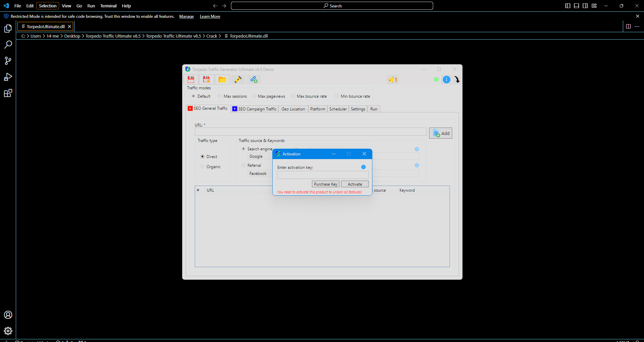This screenshot has width=644, height=342.
Task: Open the Manage gear icon in activity bar
Action: pos(8,331)
